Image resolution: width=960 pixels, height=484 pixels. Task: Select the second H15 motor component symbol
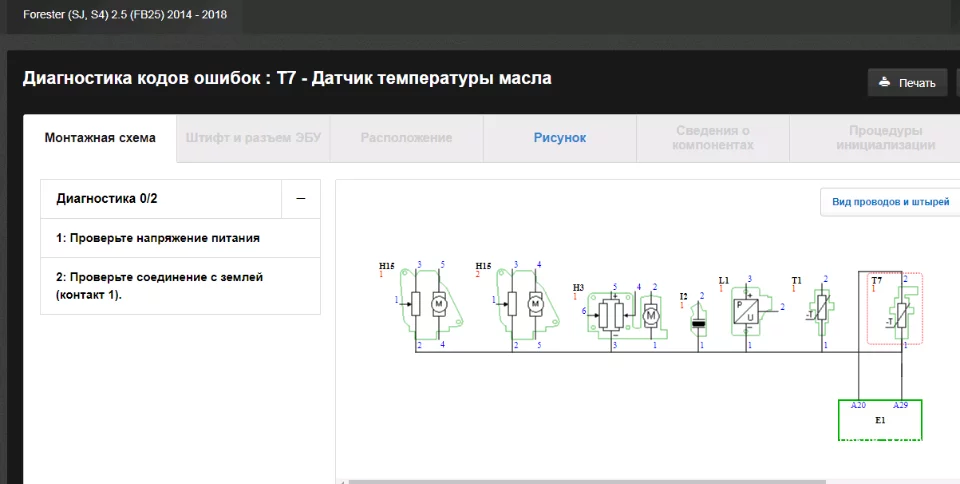coord(527,303)
